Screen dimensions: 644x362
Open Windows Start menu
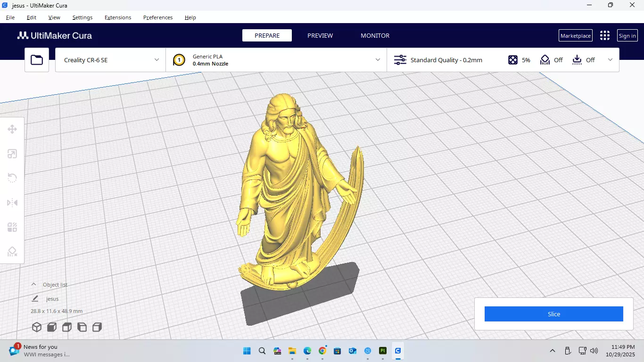[x=247, y=351]
